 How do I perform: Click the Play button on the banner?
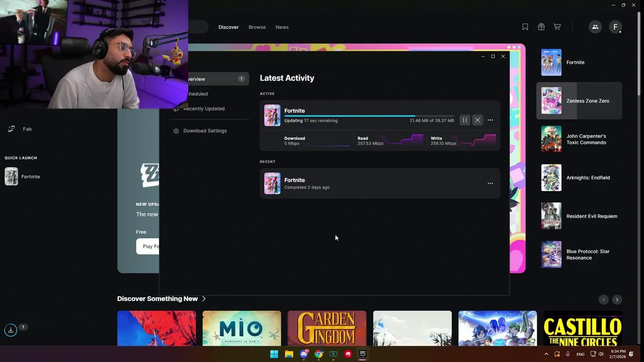point(147,246)
